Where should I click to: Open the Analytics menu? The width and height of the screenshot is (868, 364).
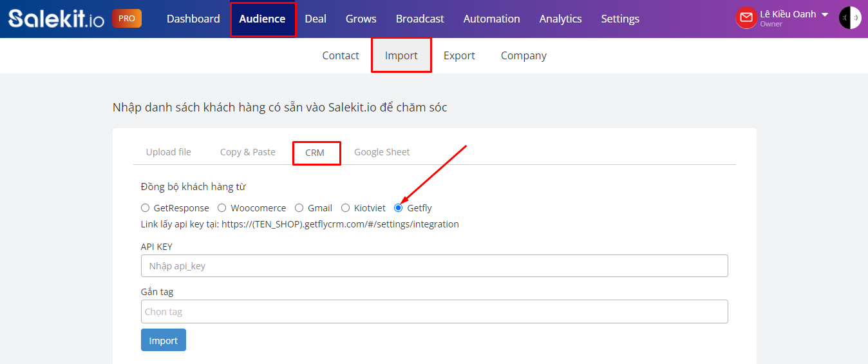point(561,19)
